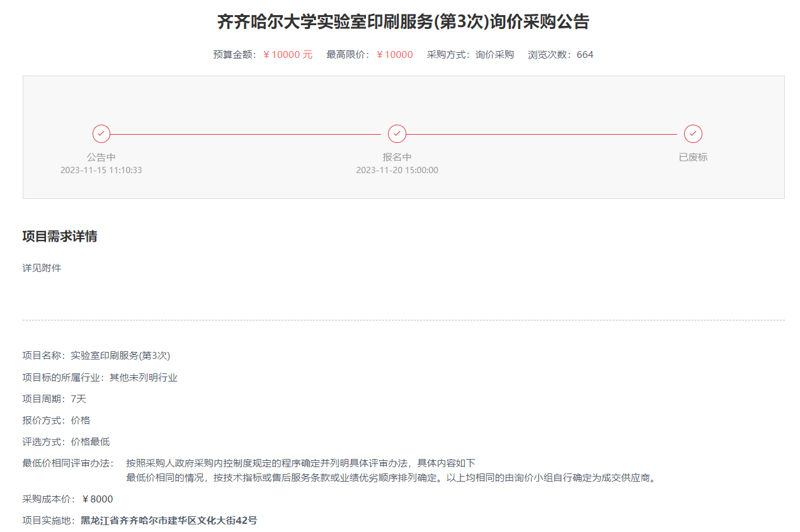This screenshot has width=800, height=532.
Task: Click the 最高限价 ¥10000 value
Action: tap(394, 55)
